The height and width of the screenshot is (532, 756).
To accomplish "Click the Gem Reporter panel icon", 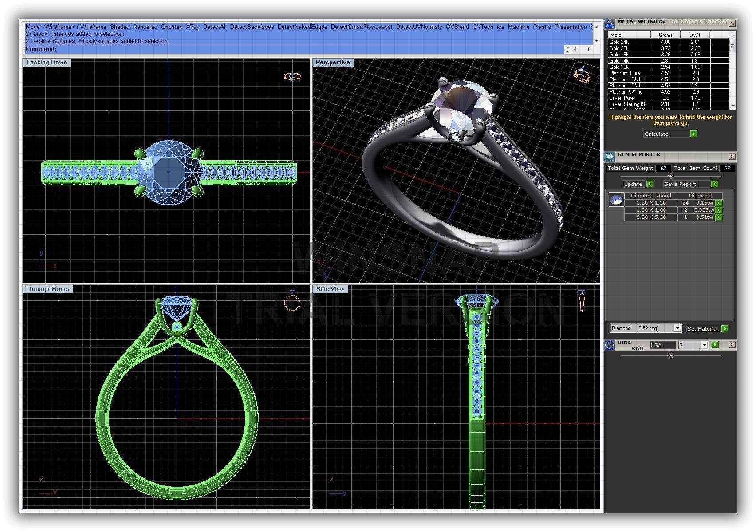I will point(610,156).
